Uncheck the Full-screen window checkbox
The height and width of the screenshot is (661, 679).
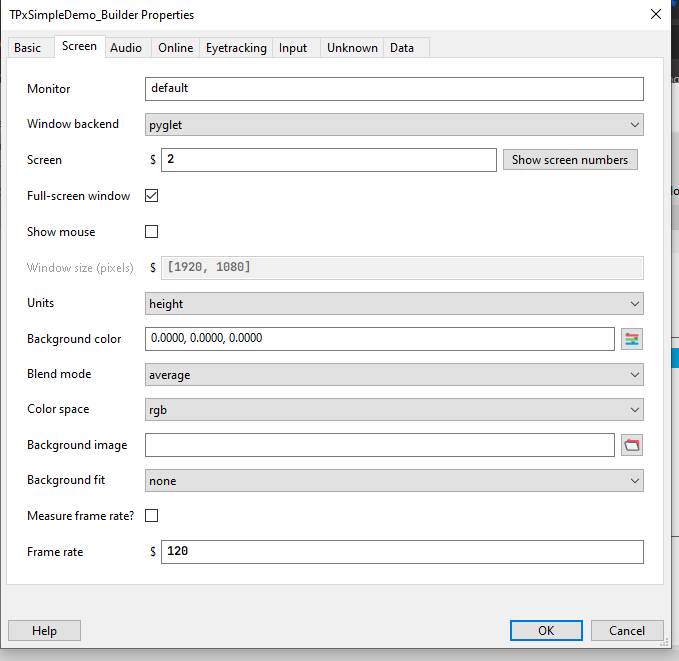coord(152,196)
